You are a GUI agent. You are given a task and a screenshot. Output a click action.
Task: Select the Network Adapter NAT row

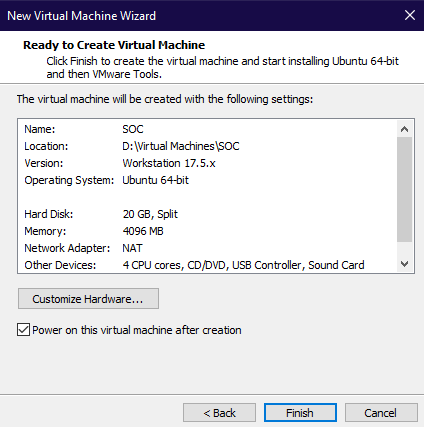pyautogui.click(x=207, y=248)
